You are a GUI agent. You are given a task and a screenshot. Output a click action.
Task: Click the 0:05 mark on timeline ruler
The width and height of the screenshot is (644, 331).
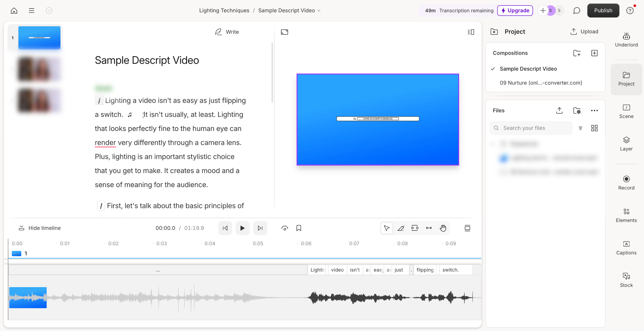(x=258, y=244)
